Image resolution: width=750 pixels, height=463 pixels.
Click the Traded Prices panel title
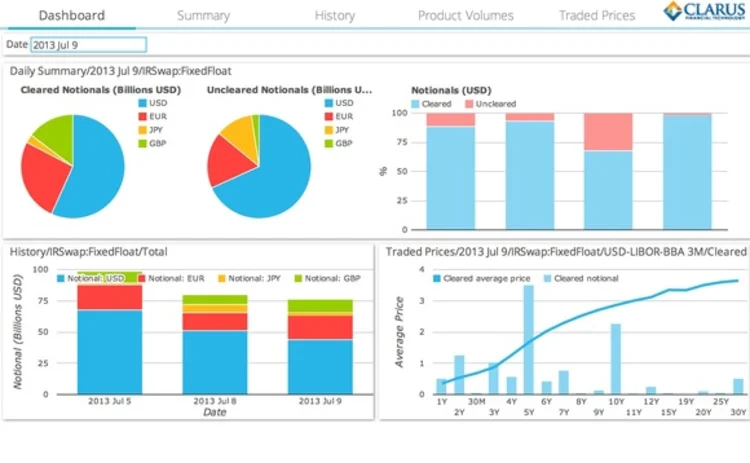tap(566, 252)
